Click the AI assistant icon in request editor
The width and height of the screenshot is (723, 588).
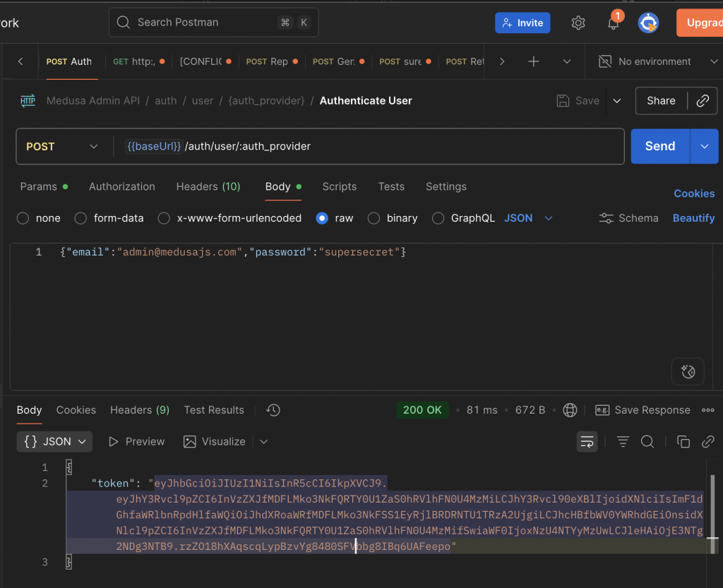coord(688,371)
